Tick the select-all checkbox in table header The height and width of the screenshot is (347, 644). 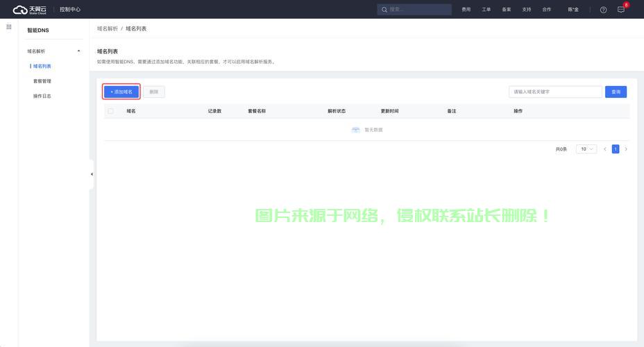click(x=110, y=111)
